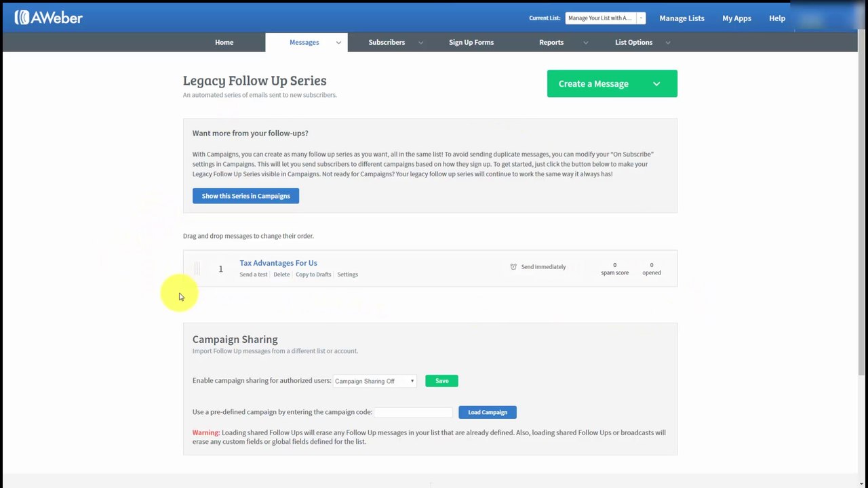Open the Current List dropdown
Viewport: 868px width, 488px height.
[x=605, y=18]
